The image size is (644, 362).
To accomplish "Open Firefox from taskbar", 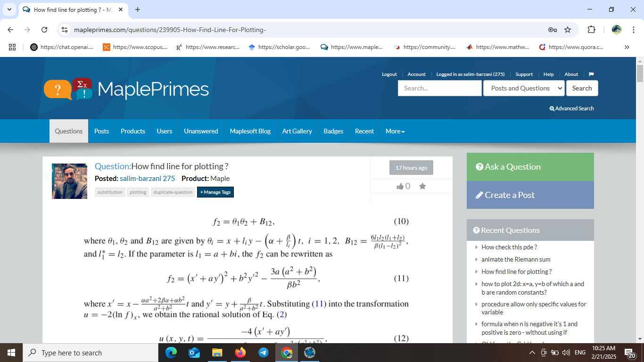I will pos(240,353).
